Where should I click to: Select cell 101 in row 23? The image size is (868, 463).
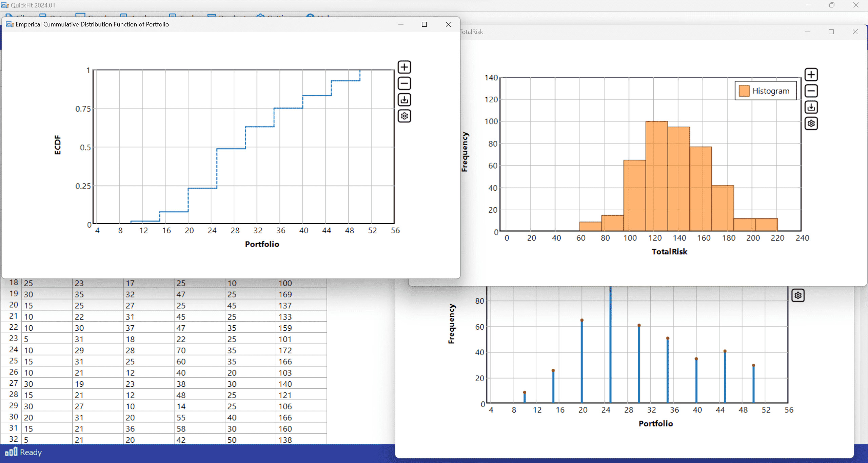301,339
